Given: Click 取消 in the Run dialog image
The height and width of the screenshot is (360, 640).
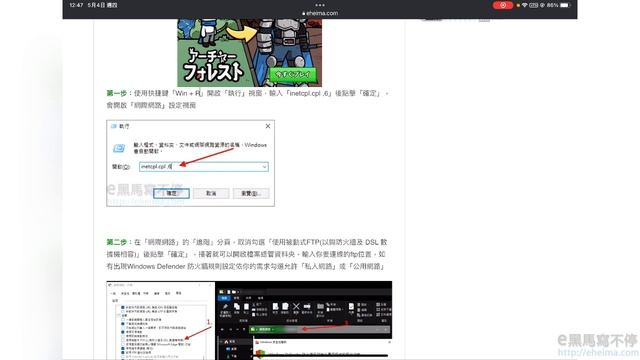Looking at the screenshot, I should click(x=211, y=193).
